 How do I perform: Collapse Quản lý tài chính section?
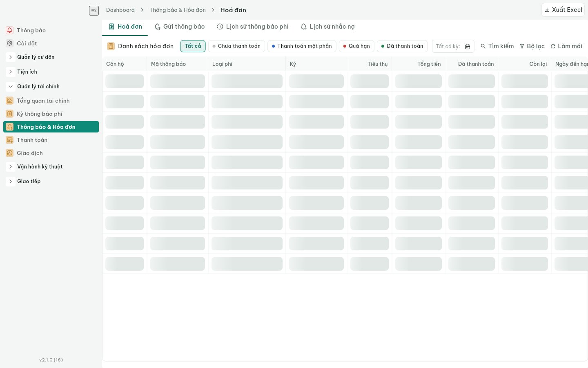(11, 87)
